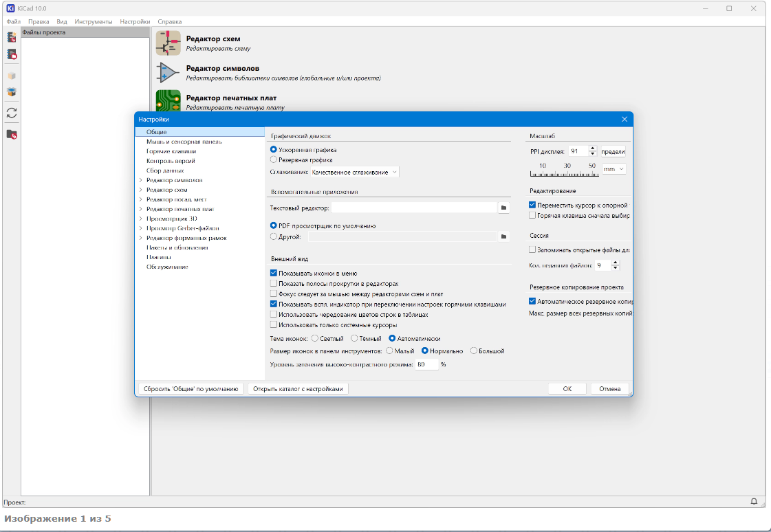Click the Open Project icon in left toolbar
This screenshot has width=771, height=532.
pyautogui.click(x=12, y=54)
